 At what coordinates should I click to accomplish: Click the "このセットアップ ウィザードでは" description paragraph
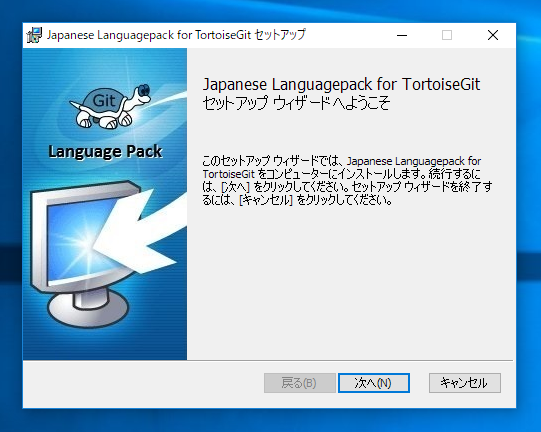pyautogui.click(x=347, y=180)
